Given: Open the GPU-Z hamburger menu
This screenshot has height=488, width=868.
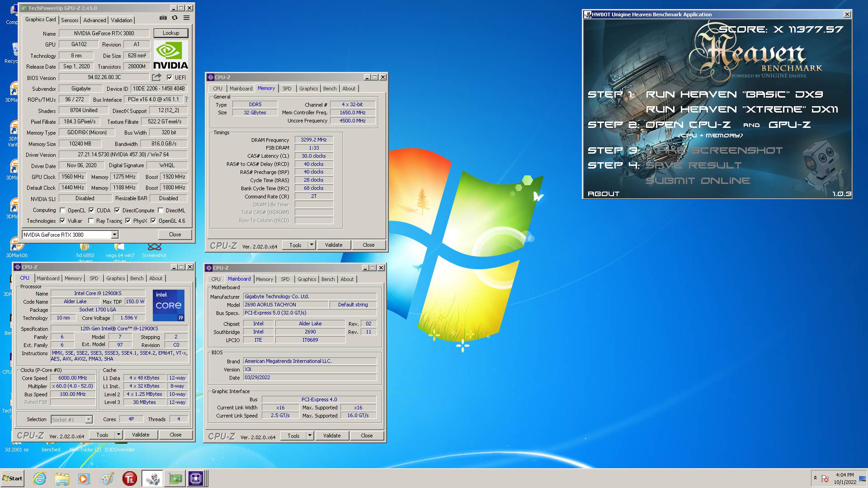Looking at the screenshot, I should coord(186,18).
